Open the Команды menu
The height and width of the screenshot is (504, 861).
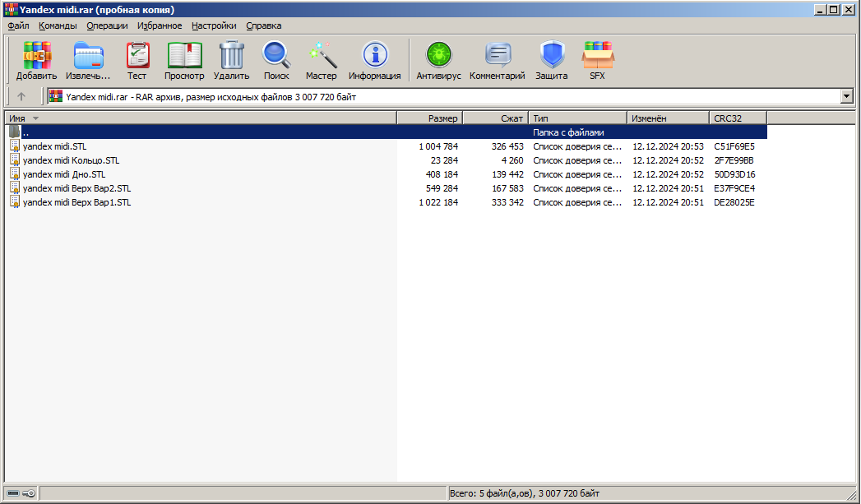[58, 25]
